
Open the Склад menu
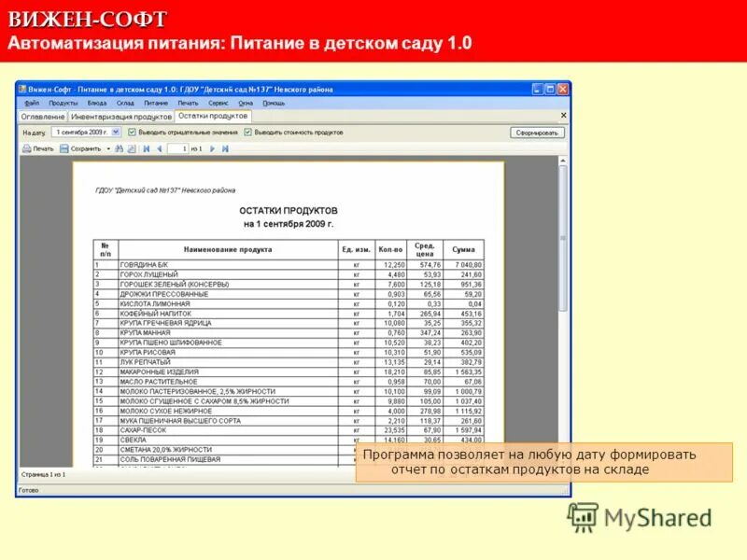(125, 103)
